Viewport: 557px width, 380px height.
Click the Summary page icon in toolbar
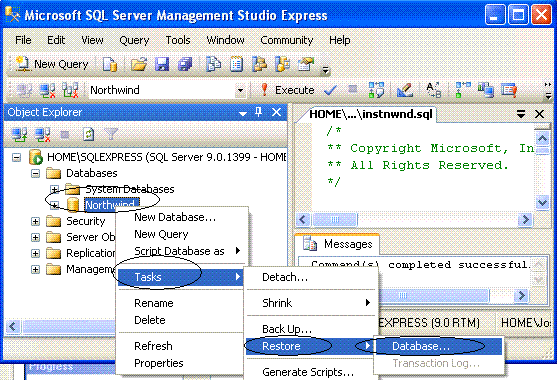coord(236,64)
